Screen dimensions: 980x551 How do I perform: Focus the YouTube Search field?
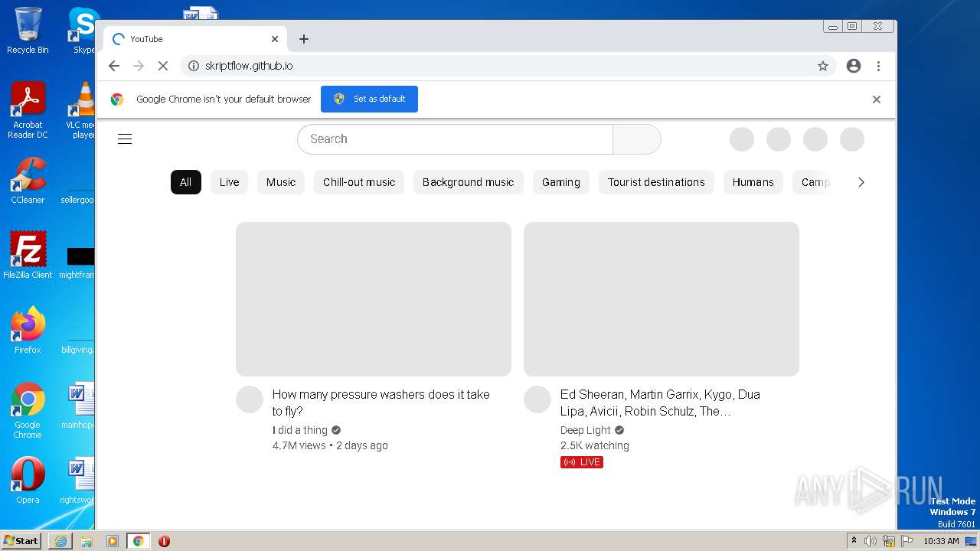[x=456, y=139]
